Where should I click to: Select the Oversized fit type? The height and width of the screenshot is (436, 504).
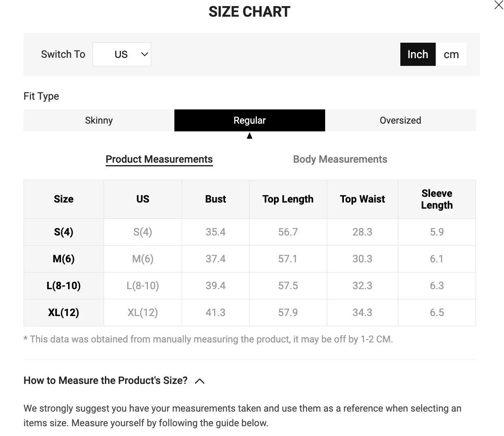tap(400, 120)
